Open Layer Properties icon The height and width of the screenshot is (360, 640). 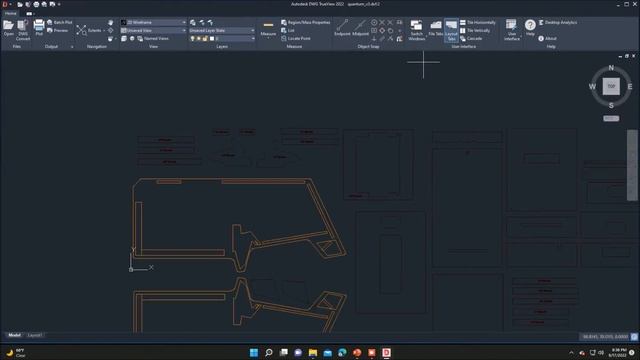pyautogui.click(x=193, y=22)
